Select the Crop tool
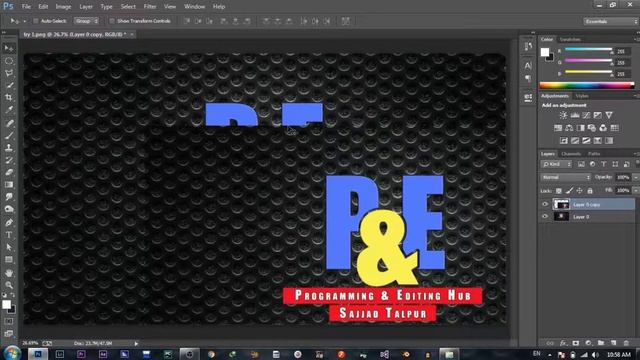 [9, 98]
